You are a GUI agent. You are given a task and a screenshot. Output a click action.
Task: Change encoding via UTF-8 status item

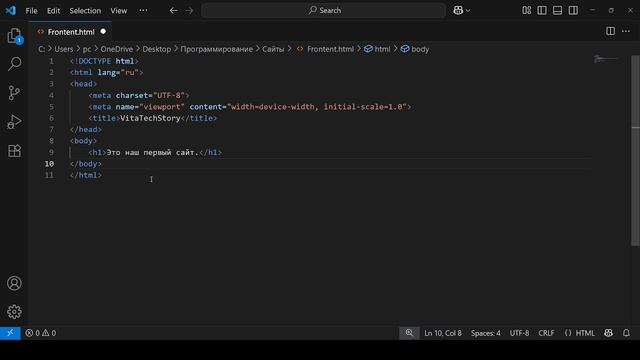(519, 333)
